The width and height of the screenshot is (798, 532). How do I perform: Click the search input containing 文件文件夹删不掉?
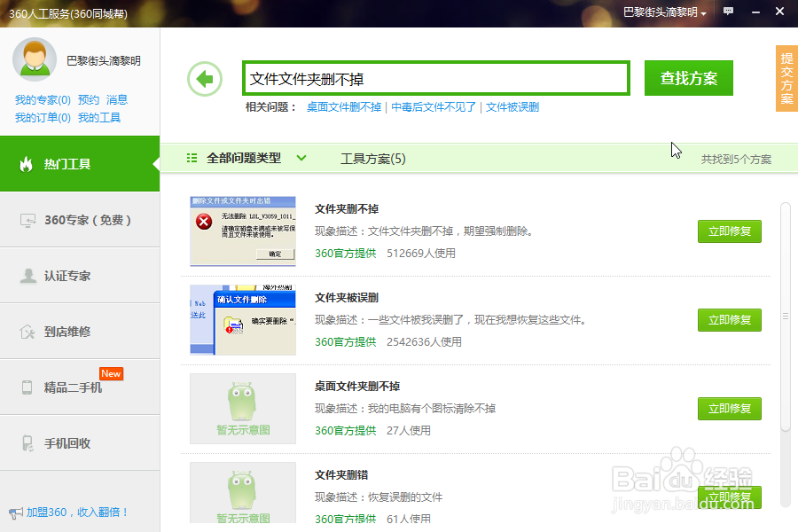436,78
